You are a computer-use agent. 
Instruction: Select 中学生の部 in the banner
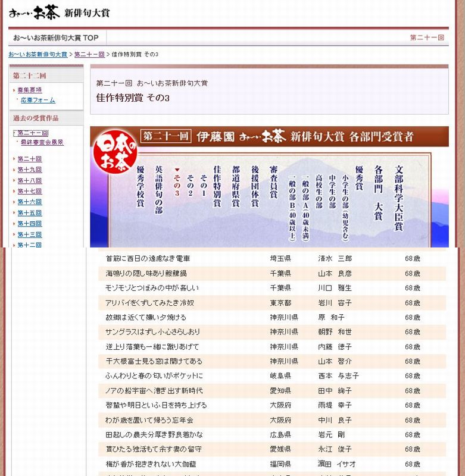(x=332, y=191)
